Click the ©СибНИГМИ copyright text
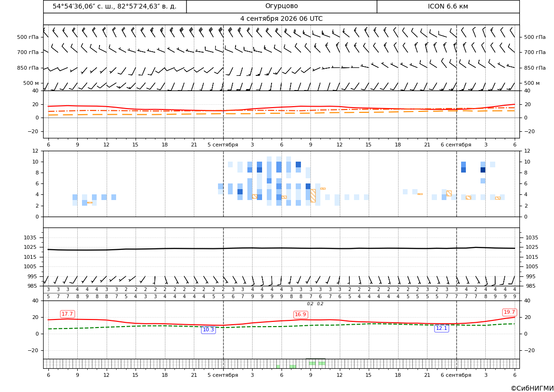 pos(532,388)
